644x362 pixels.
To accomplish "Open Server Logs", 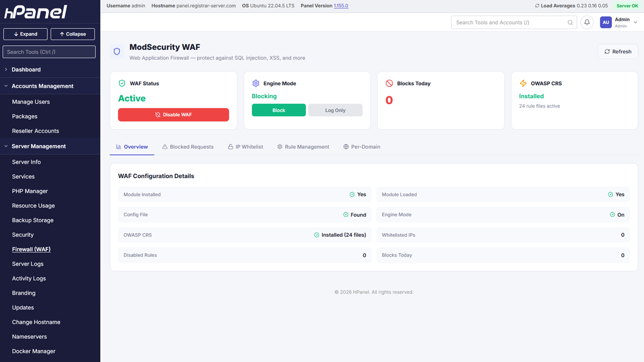I will (28, 264).
